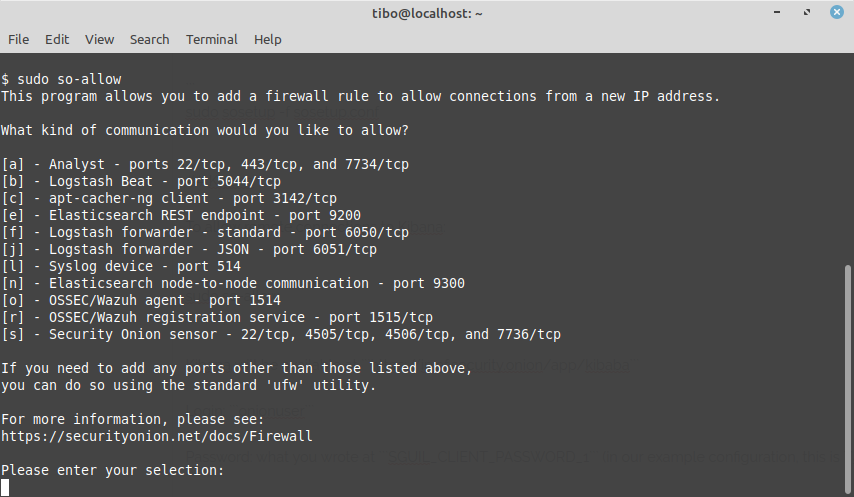Click the window title tibo@localhost
Image resolution: width=854 pixels, height=497 pixels.
pos(427,14)
